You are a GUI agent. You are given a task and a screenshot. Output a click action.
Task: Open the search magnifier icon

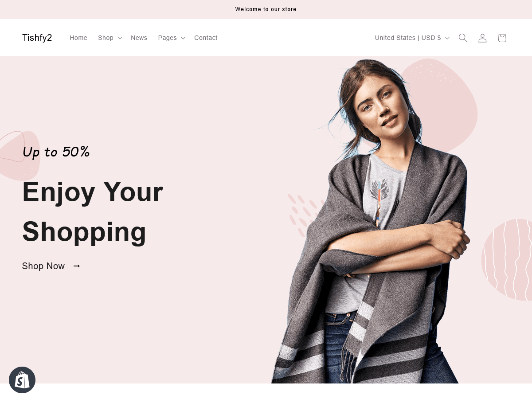463,38
